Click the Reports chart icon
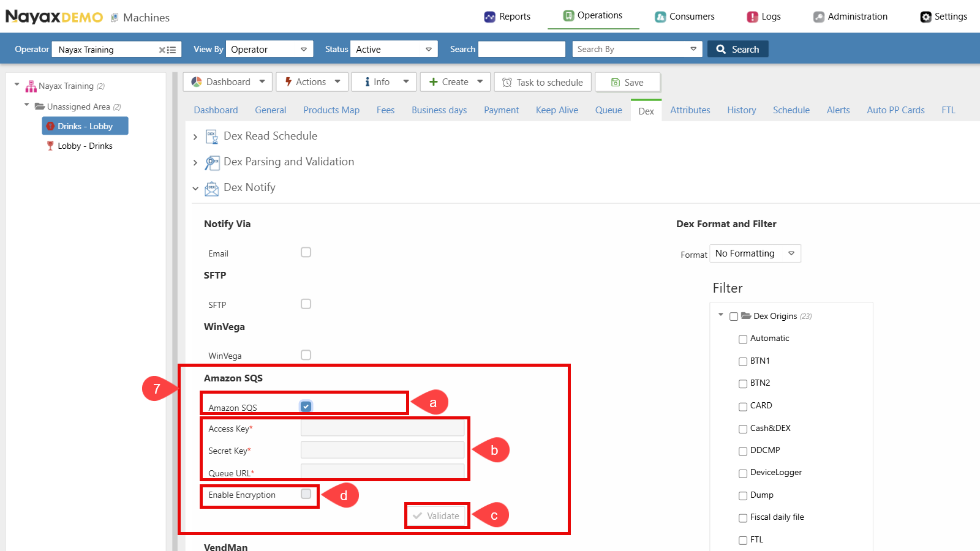Image resolution: width=980 pixels, height=551 pixels. point(489,17)
